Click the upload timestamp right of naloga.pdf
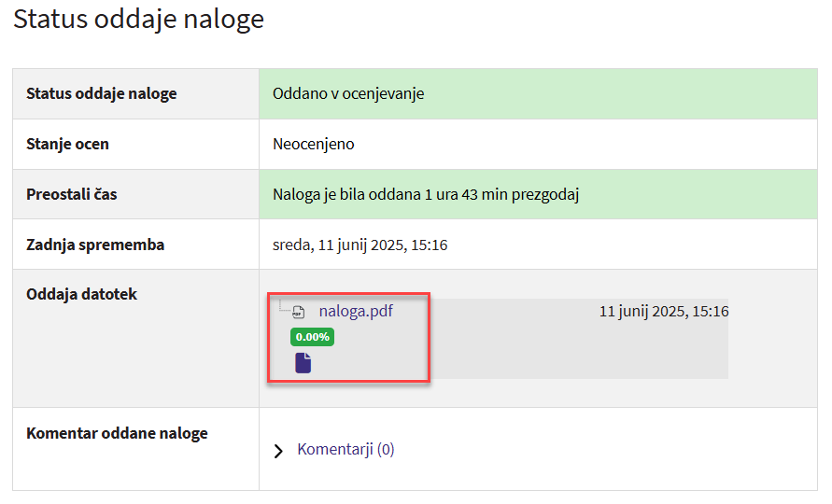832x504 pixels. 663,312
